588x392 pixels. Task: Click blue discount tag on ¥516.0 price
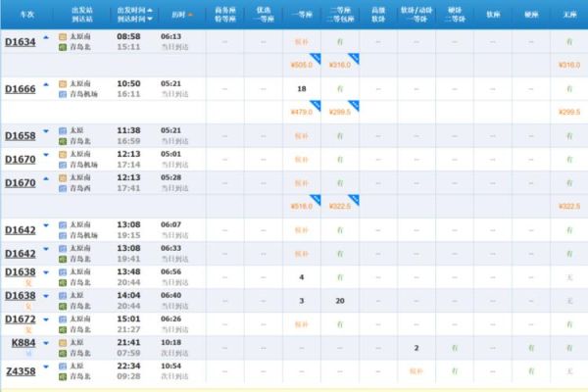point(316,200)
